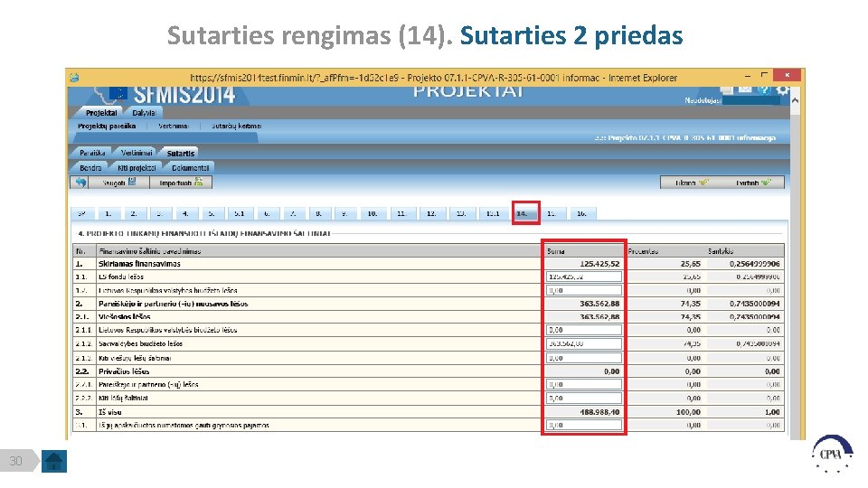
Task: Click the ES fondų lėšos sum field
Action: (584, 277)
